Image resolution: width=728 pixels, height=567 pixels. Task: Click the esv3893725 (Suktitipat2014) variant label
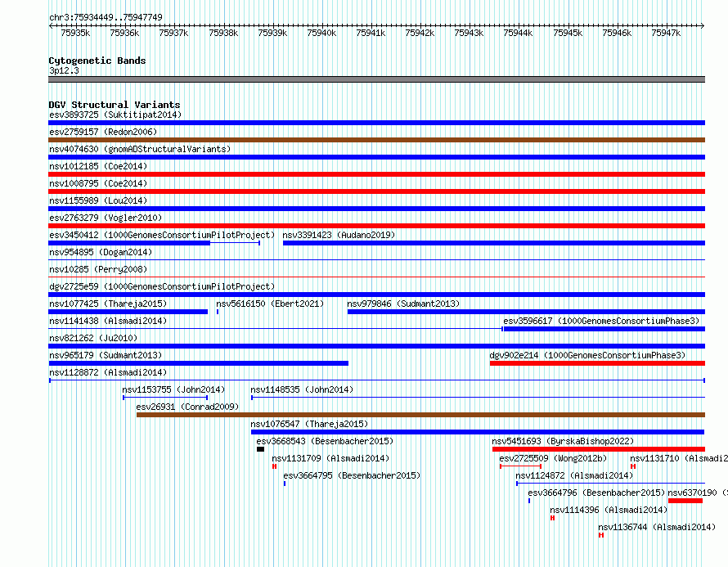(x=115, y=115)
